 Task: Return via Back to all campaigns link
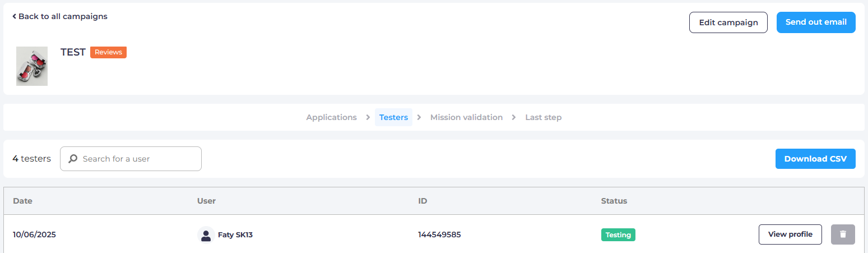pyautogui.click(x=62, y=17)
